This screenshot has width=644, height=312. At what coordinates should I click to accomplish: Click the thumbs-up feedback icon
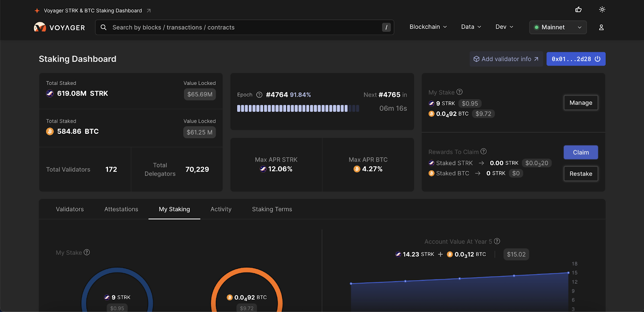578,10
